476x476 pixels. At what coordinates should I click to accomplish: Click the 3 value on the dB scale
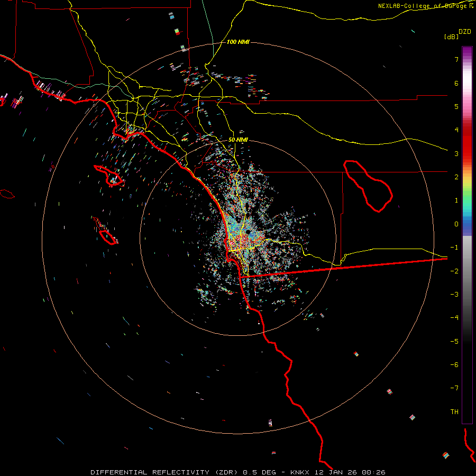coord(456,153)
